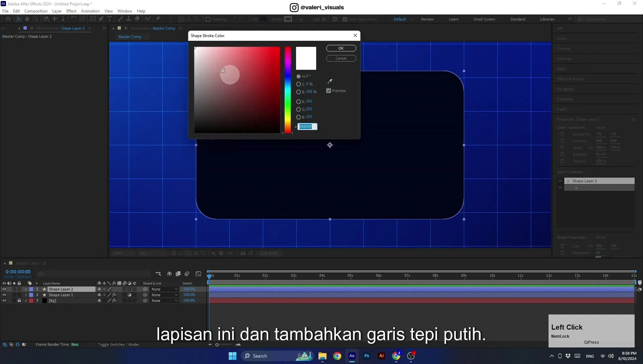Expand Shape Layer 1 properties in the timeline
This screenshot has width=643, height=364.
pyautogui.click(x=26, y=295)
